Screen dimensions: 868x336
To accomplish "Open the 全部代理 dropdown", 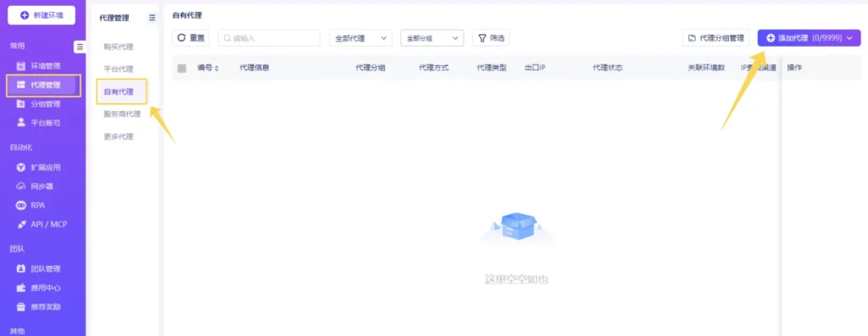I will point(360,37).
